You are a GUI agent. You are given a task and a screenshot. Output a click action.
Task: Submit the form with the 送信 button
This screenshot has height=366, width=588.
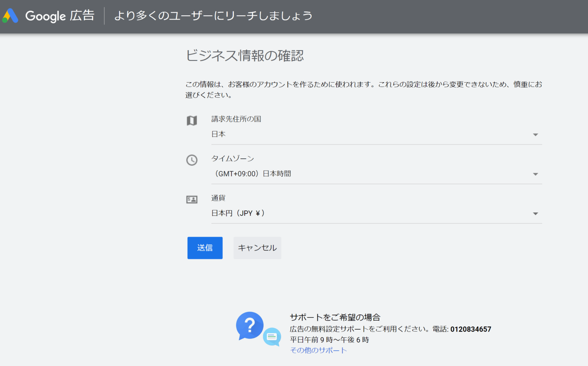205,248
